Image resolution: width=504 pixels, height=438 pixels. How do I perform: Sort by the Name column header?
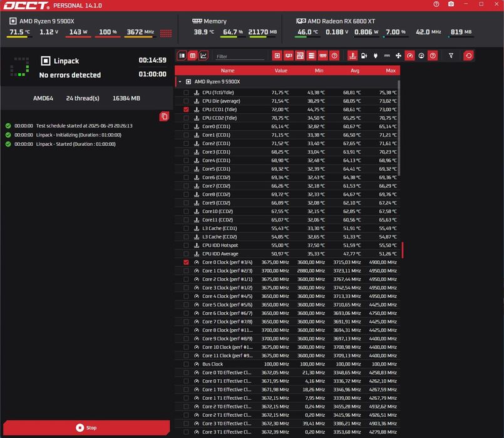[x=227, y=70]
